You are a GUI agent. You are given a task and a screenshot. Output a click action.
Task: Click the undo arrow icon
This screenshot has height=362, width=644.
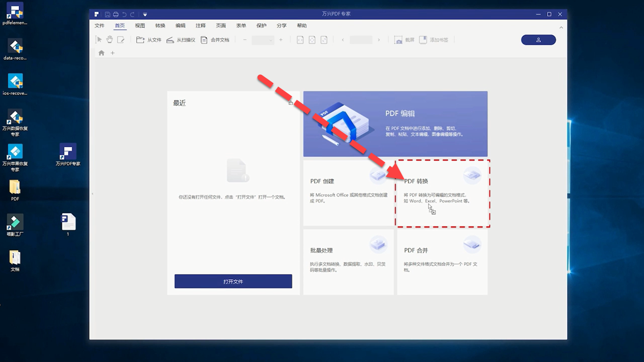[x=124, y=14]
